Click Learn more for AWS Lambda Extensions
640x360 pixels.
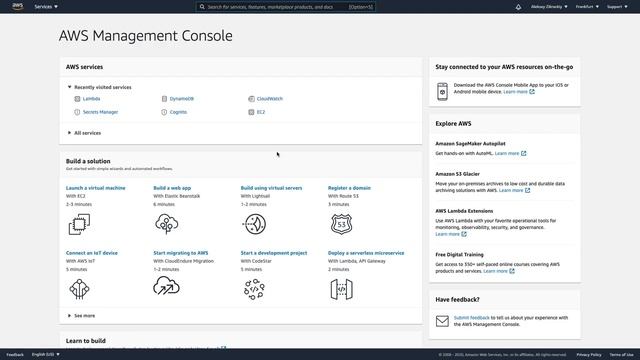(447, 234)
